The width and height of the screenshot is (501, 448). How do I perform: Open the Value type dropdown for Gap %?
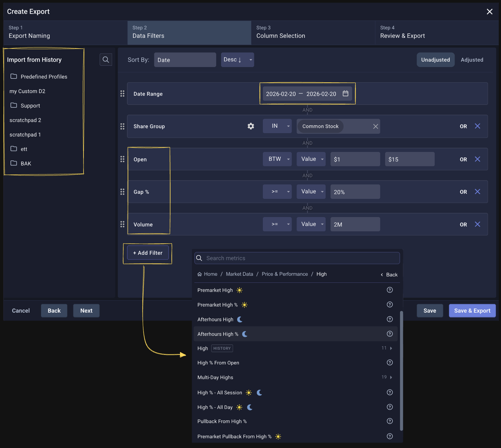click(x=311, y=192)
